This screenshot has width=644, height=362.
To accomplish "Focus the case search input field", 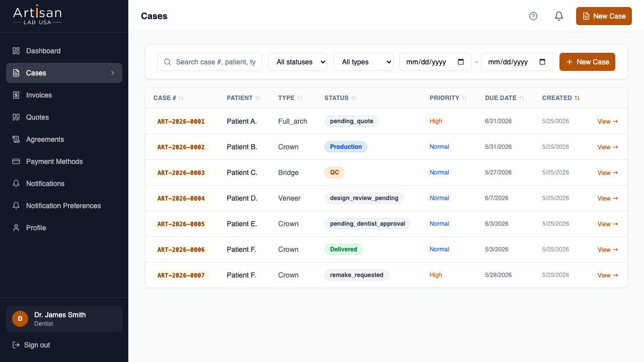I will click(x=210, y=62).
